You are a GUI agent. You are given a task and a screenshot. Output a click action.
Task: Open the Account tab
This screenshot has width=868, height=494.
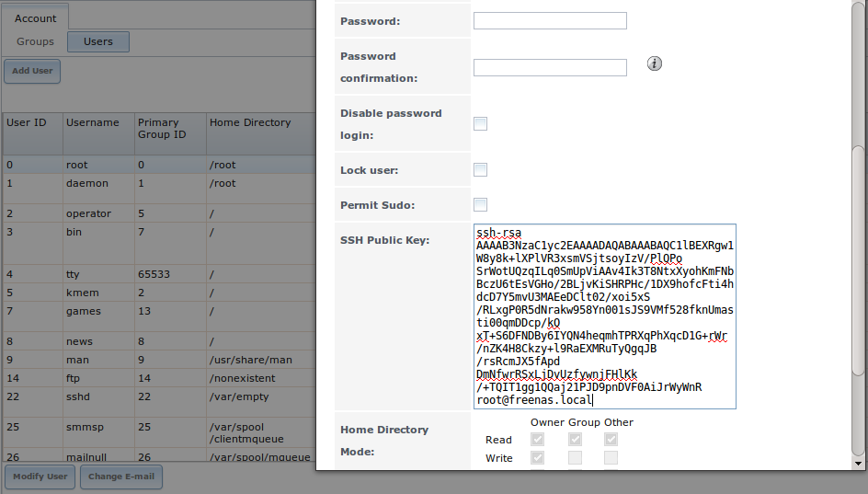point(36,18)
